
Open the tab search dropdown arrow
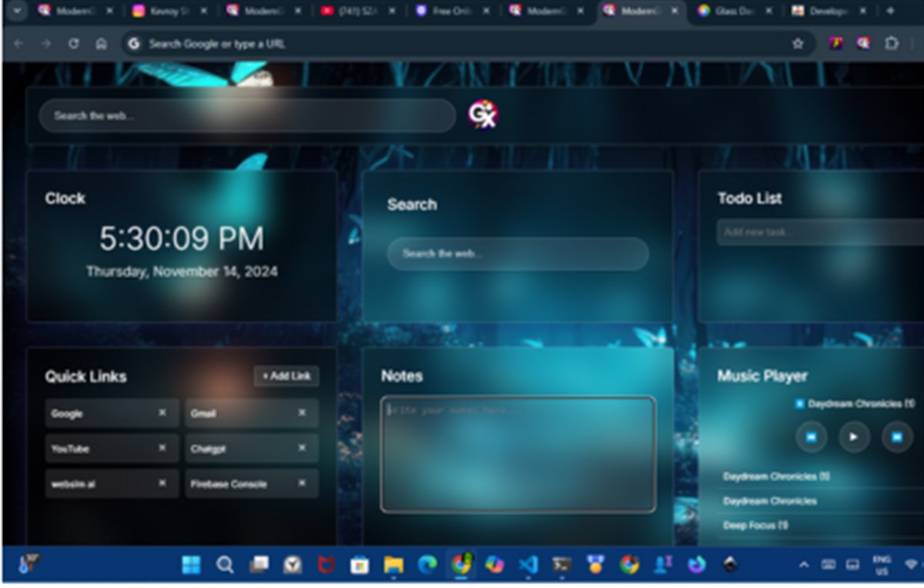click(x=16, y=11)
